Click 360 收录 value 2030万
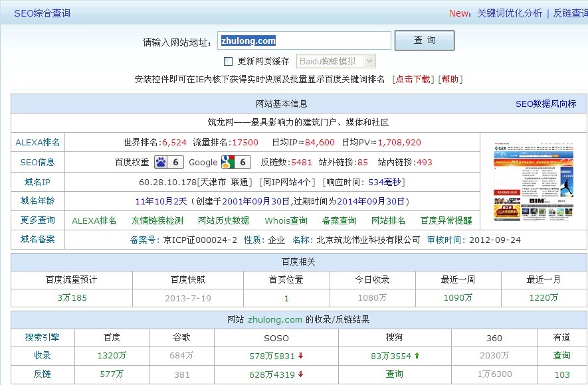This screenshot has height=385, width=588. click(x=494, y=355)
